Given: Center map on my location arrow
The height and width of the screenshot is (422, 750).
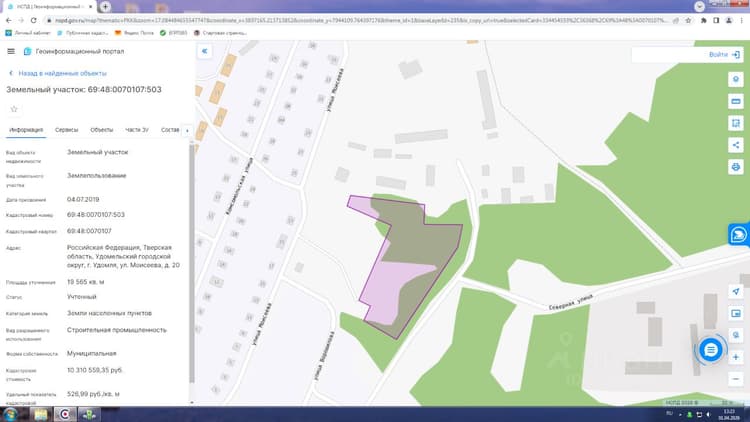Looking at the screenshot, I should click(736, 291).
